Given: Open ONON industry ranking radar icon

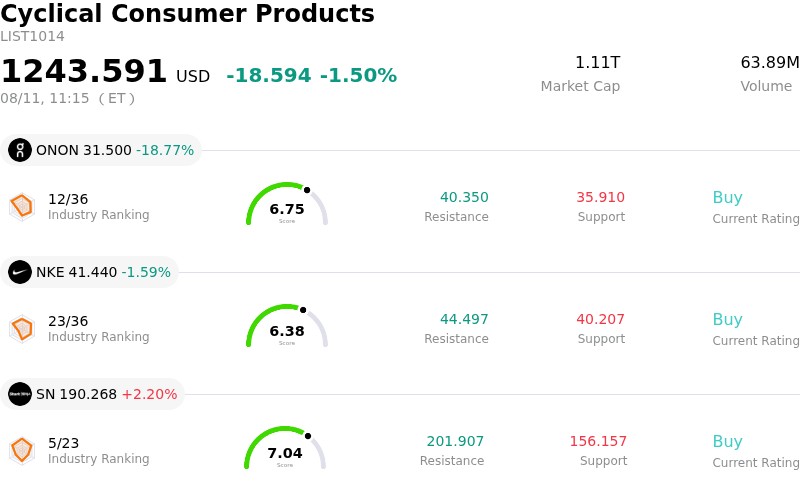Looking at the screenshot, I should click(22, 207).
